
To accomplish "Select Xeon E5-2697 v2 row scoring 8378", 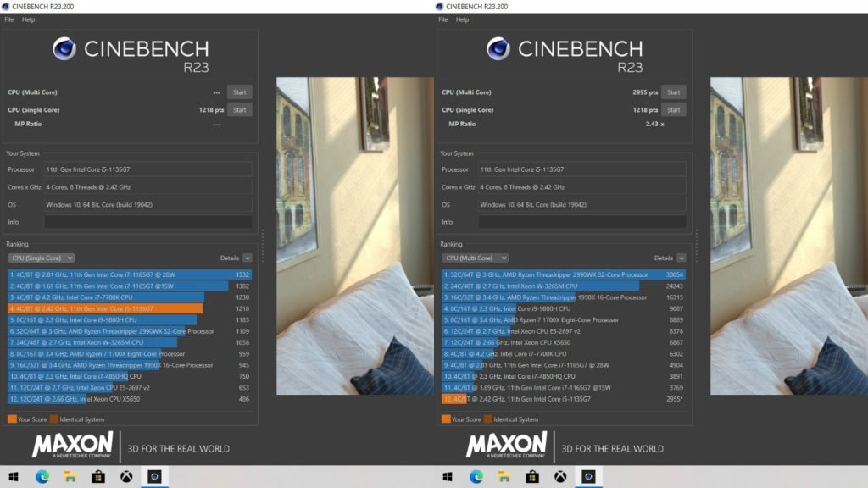I will tap(564, 331).
